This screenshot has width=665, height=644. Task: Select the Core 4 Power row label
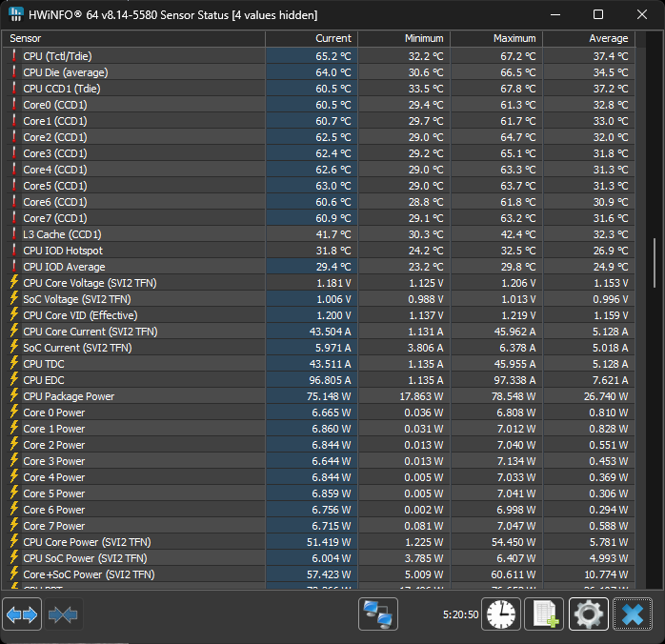54,477
